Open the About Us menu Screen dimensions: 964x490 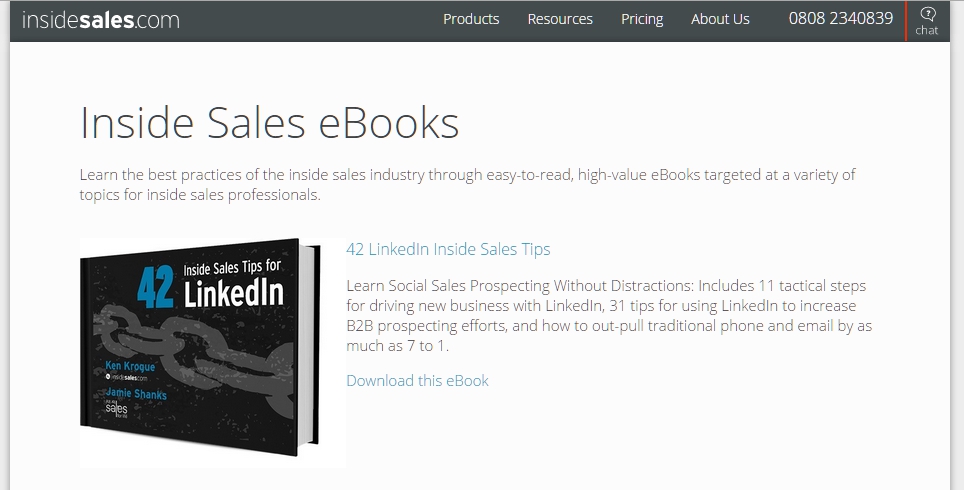[720, 19]
